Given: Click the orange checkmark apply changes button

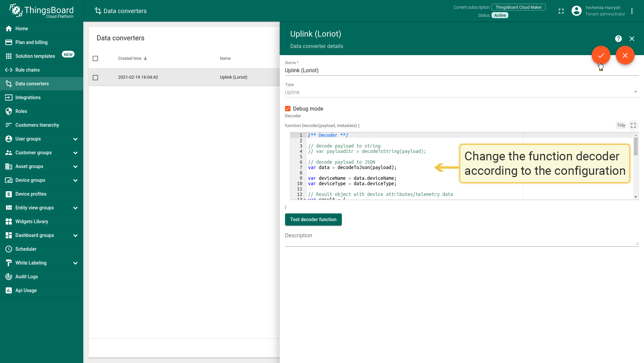Looking at the screenshot, I should point(601,55).
